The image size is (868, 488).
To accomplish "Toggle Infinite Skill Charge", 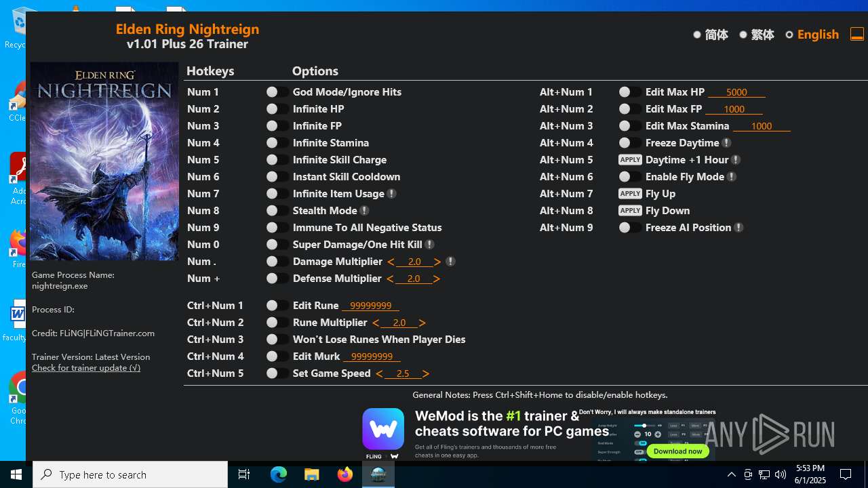I will tap(277, 160).
